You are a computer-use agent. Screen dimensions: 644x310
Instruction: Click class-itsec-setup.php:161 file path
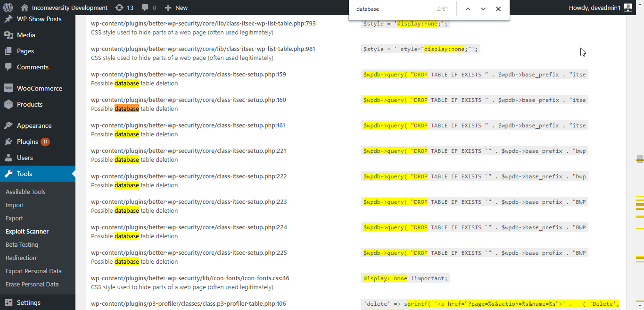(188, 126)
